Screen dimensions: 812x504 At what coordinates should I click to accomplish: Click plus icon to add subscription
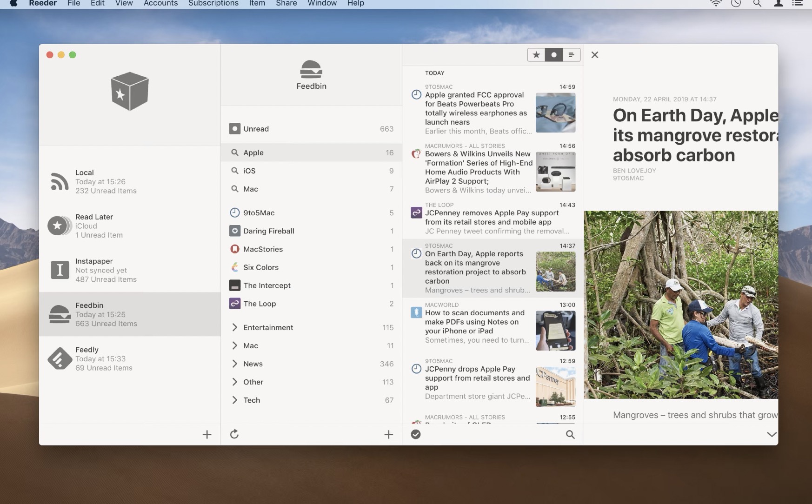pyautogui.click(x=389, y=434)
